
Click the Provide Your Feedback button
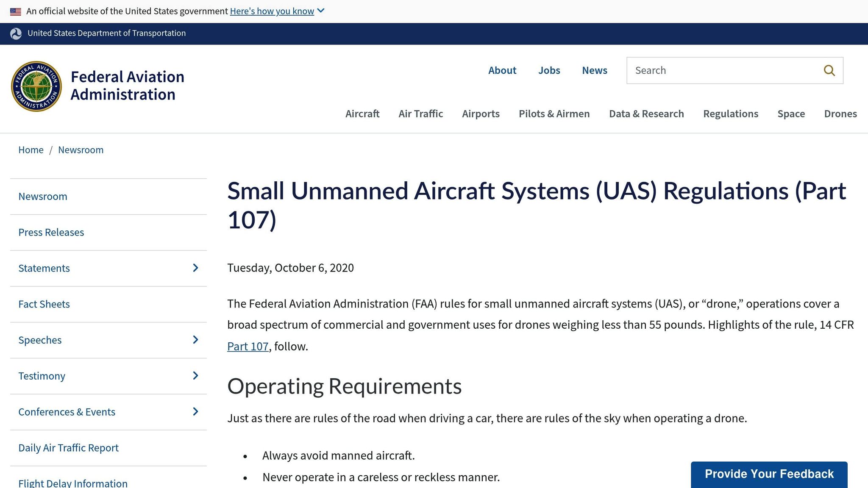(769, 474)
